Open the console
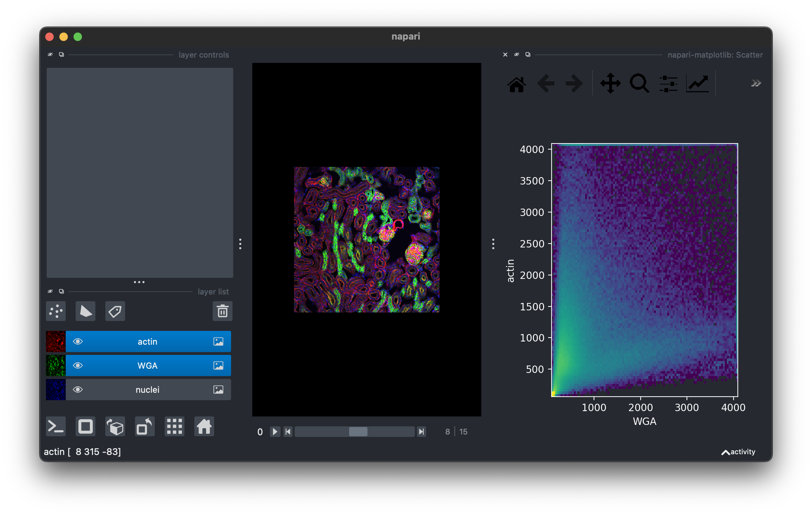 pos(56,427)
